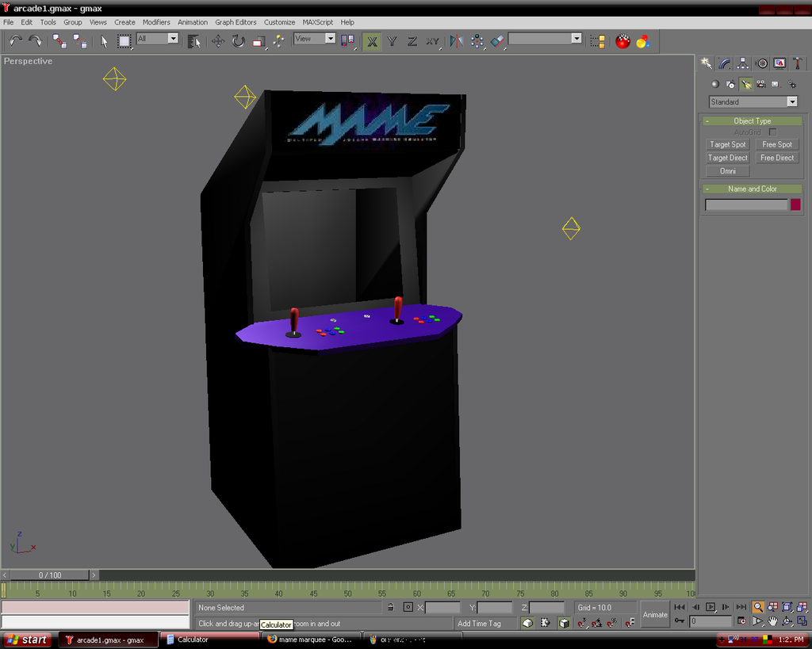Click the Mirror Selected Objects tool
The height and width of the screenshot is (649, 812).
point(456,41)
